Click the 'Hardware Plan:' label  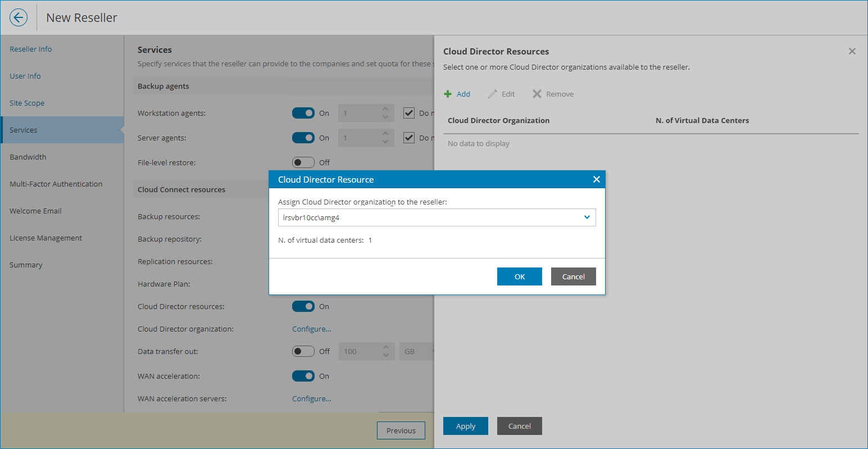click(164, 284)
